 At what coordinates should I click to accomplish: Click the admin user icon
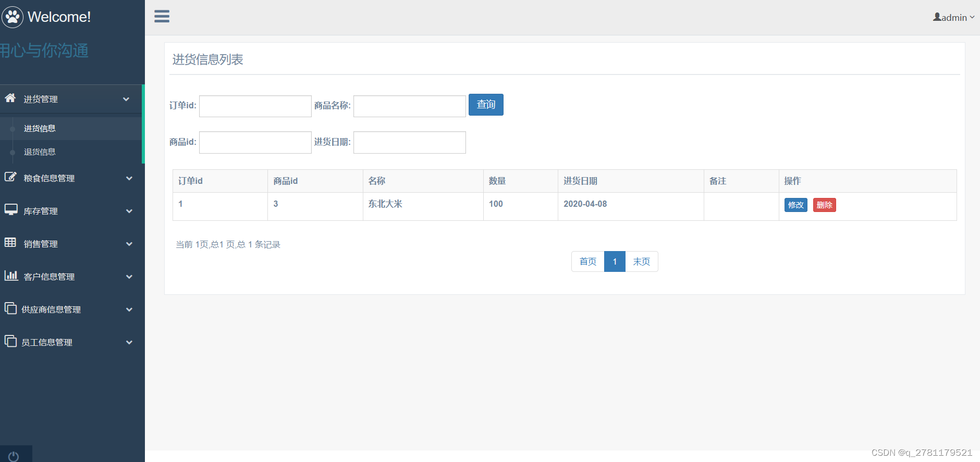[x=937, y=17]
